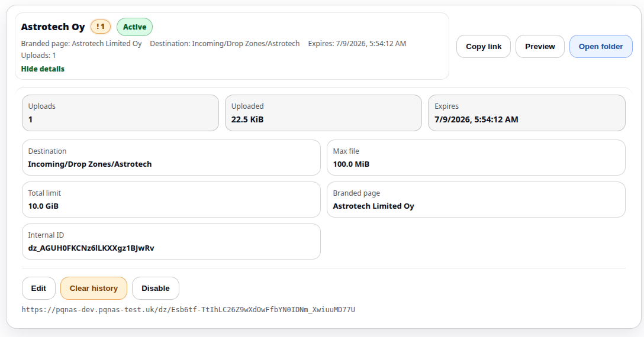
Task: Edit the Astrotech Oy drop zone
Action: pyautogui.click(x=38, y=288)
